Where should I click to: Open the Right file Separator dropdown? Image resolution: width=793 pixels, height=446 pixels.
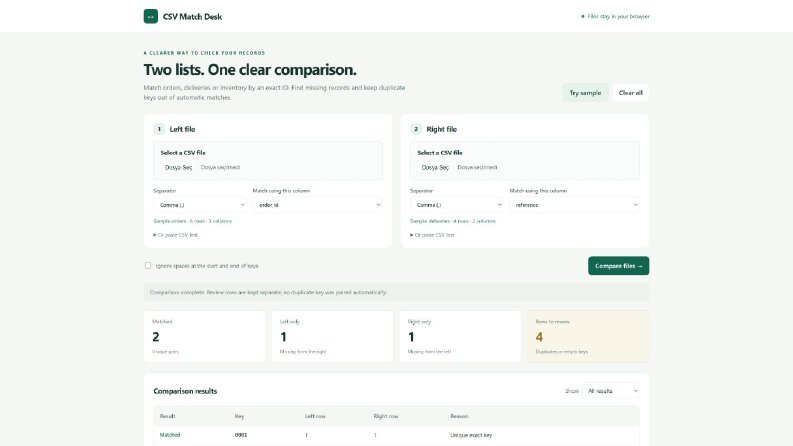point(457,205)
